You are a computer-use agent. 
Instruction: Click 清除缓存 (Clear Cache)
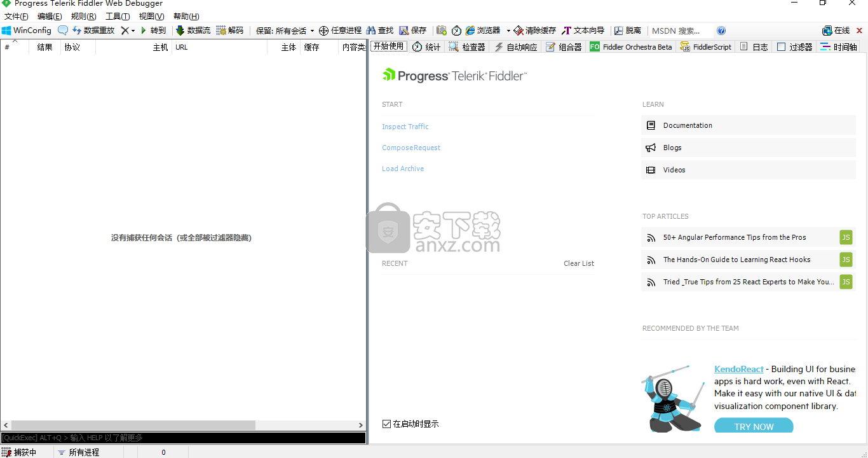[535, 31]
